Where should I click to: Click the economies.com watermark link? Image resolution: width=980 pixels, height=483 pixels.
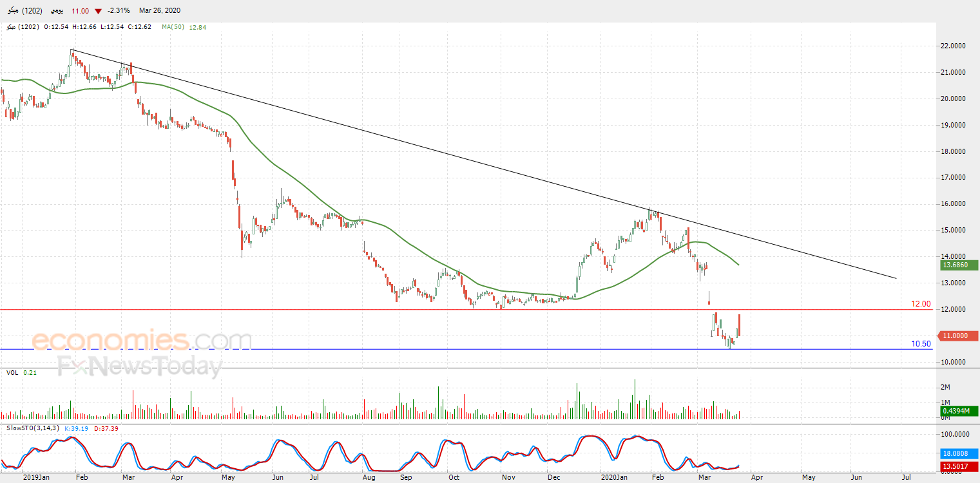(142, 340)
